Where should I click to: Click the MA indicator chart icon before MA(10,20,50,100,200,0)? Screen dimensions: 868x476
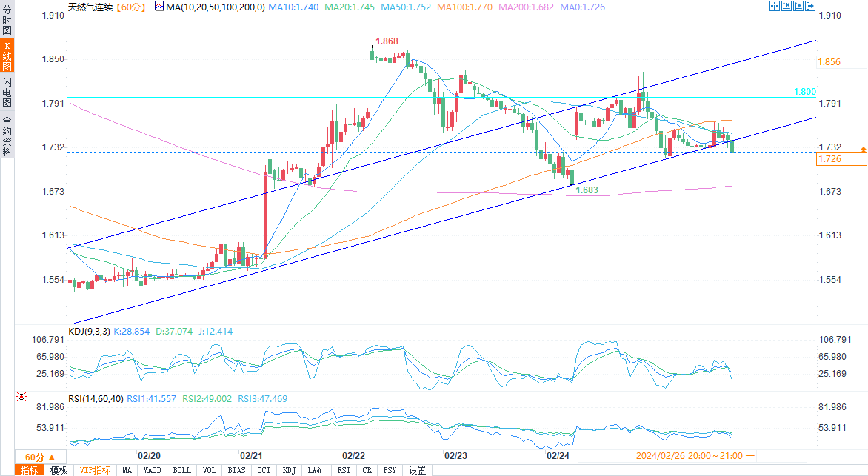(x=159, y=7)
